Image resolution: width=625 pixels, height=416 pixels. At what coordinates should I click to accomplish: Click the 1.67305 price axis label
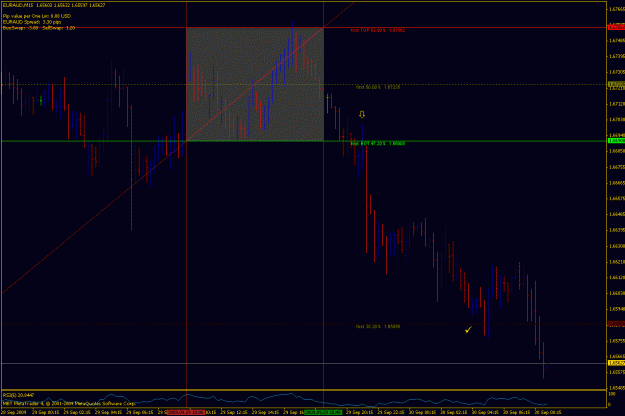pos(616,72)
